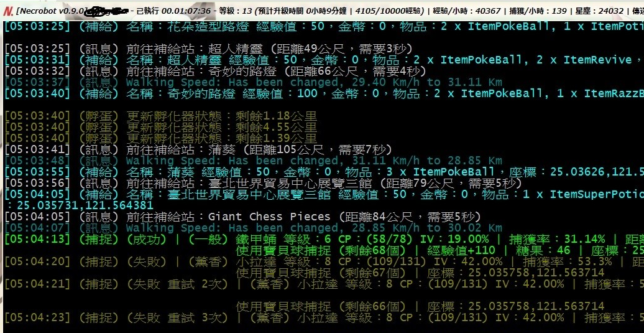Click incubator status line showing 剩餘1.18公里

[160, 116]
